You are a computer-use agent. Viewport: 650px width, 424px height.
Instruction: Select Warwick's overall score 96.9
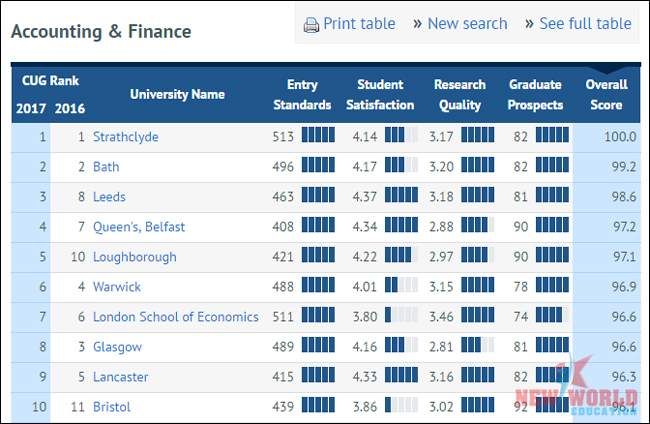pyautogui.click(x=624, y=287)
